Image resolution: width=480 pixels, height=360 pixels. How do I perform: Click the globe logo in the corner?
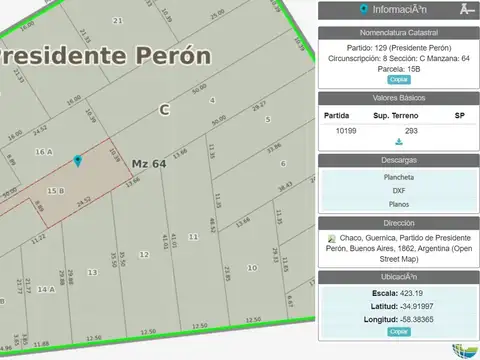click(465, 352)
